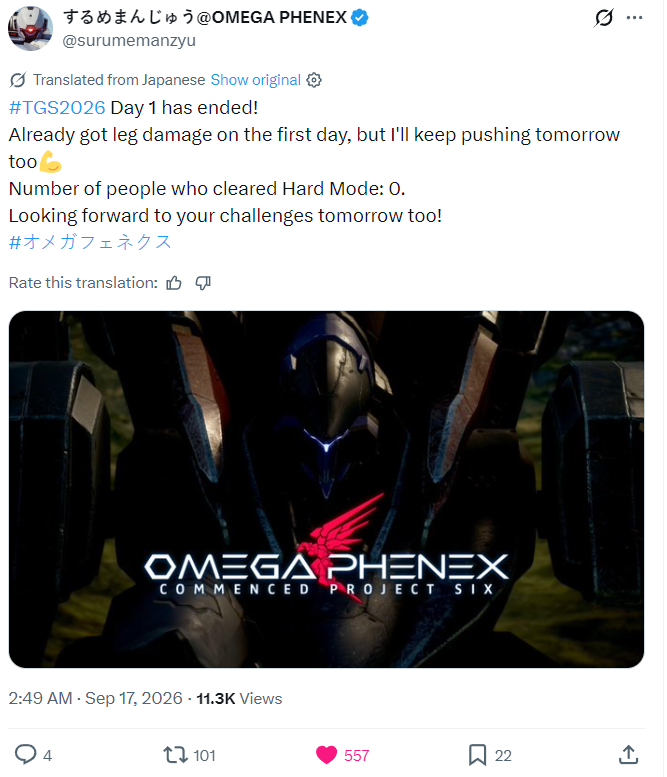The height and width of the screenshot is (777, 667).
Task: Unlike the post with the heart icon
Action: pyautogui.click(x=327, y=755)
